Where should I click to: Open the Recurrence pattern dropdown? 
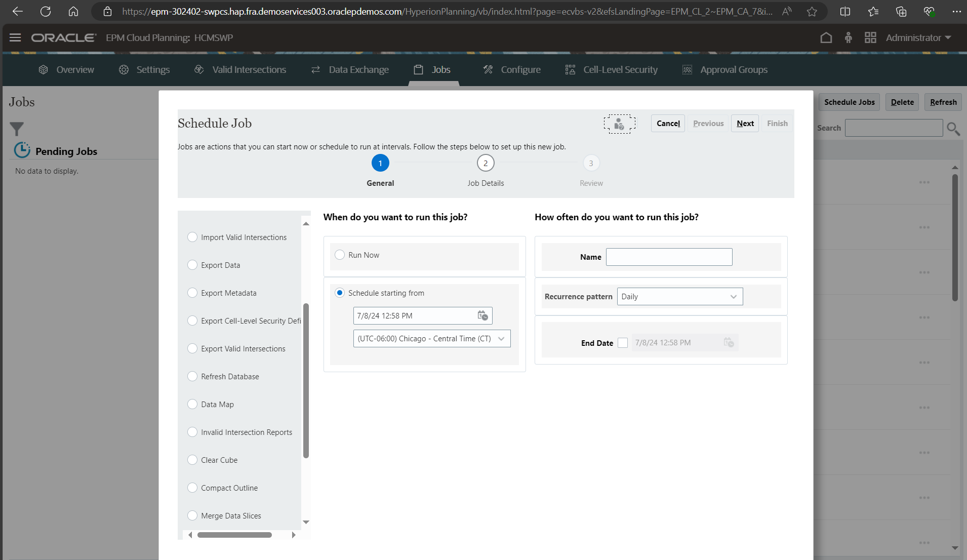click(679, 296)
